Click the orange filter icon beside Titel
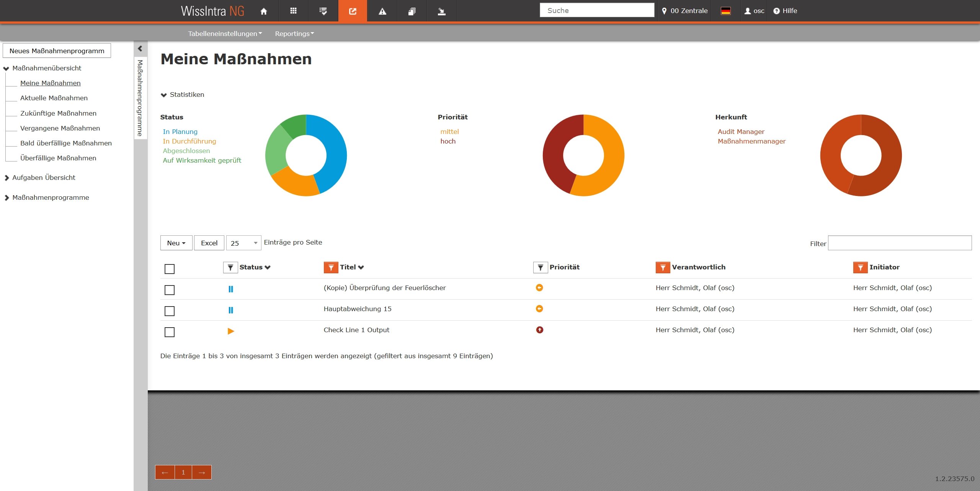 click(330, 268)
